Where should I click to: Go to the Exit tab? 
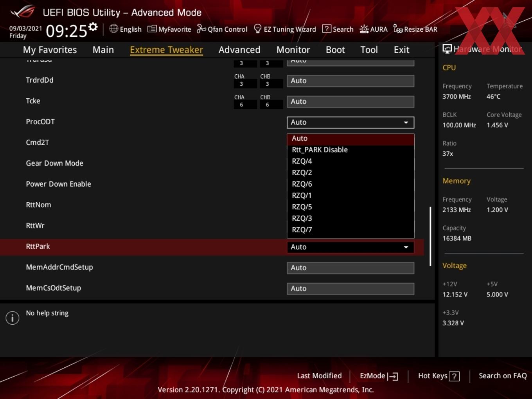[x=401, y=50]
